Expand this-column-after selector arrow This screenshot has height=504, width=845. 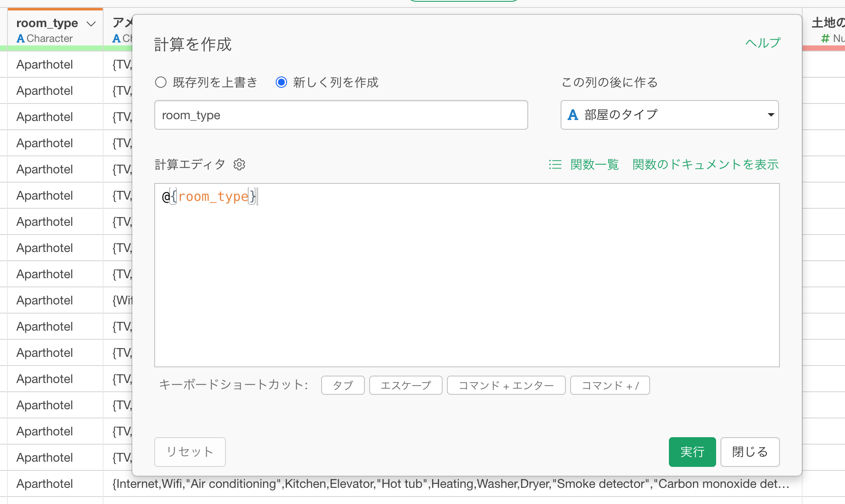tap(770, 115)
